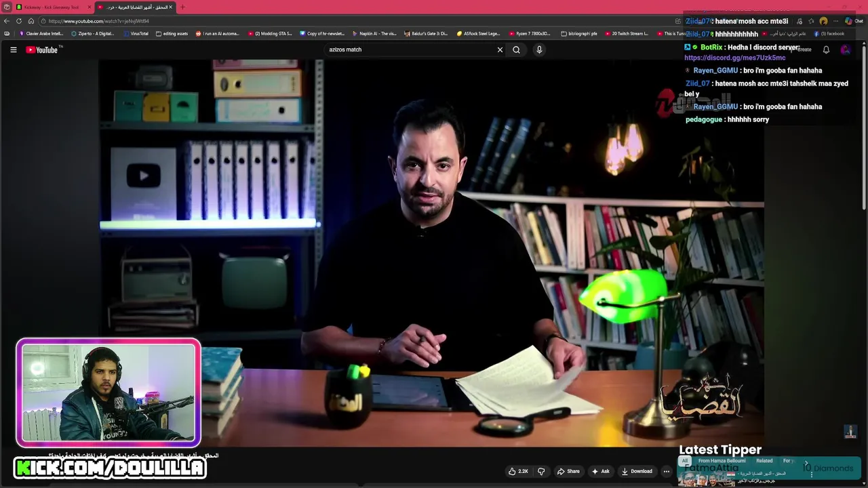Open 'I run an AI automa...' bookmark
This screenshot has height=488, width=868.
click(x=218, y=33)
